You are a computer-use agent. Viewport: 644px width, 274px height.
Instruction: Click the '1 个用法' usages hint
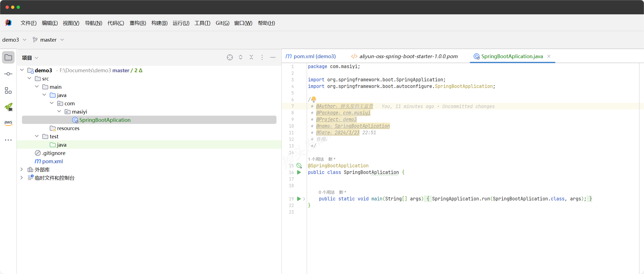[316, 159]
